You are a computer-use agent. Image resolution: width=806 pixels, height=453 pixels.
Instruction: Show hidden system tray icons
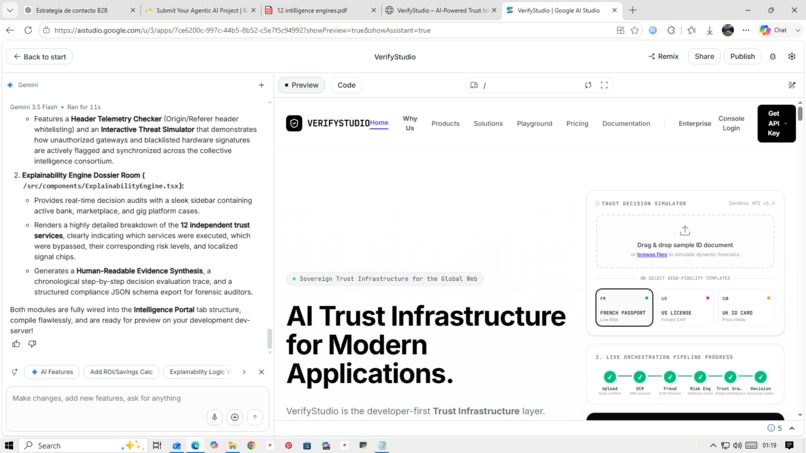pos(713,445)
